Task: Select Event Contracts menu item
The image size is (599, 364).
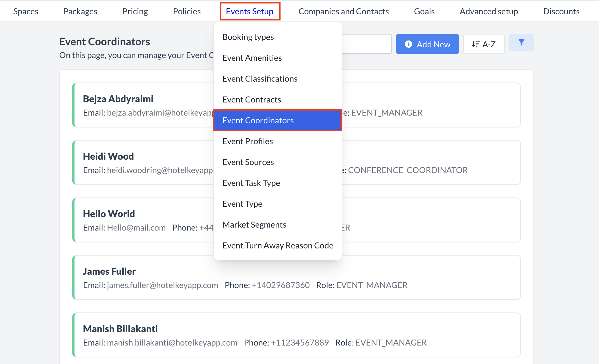Action: pyautogui.click(x=252, y=99)
